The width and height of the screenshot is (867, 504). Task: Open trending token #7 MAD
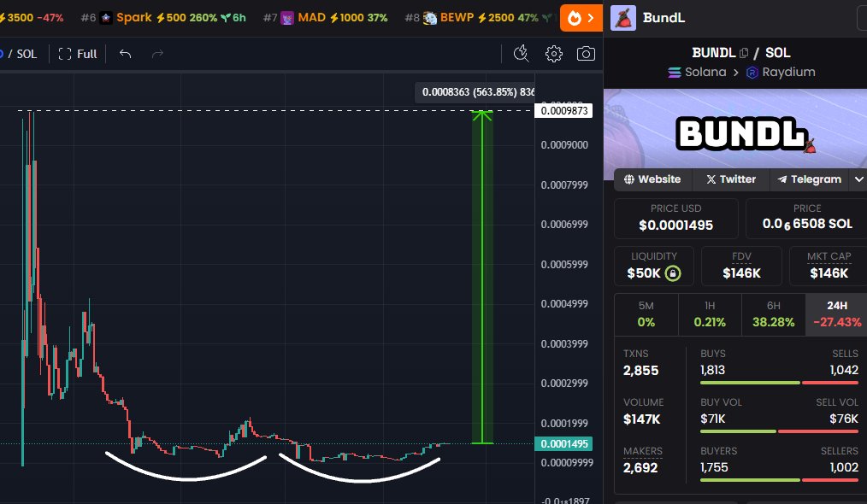(325, 18)
